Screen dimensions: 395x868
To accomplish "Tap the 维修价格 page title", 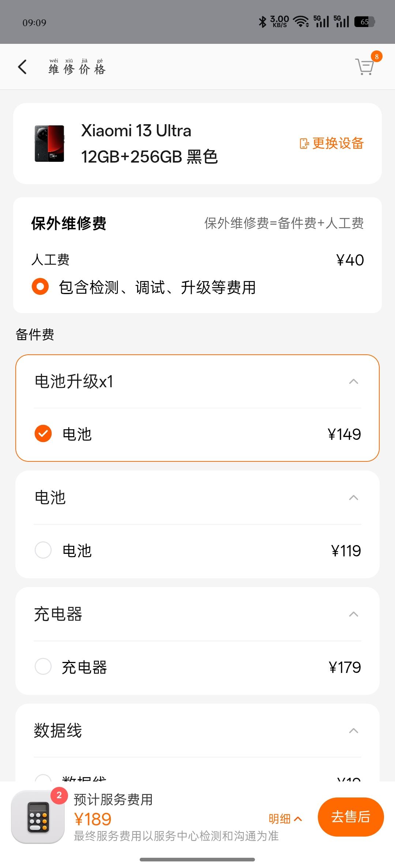I will click(77, 67).
